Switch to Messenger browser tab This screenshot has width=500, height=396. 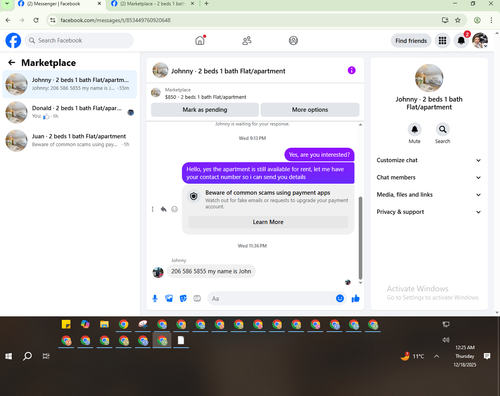coord(59,4)
